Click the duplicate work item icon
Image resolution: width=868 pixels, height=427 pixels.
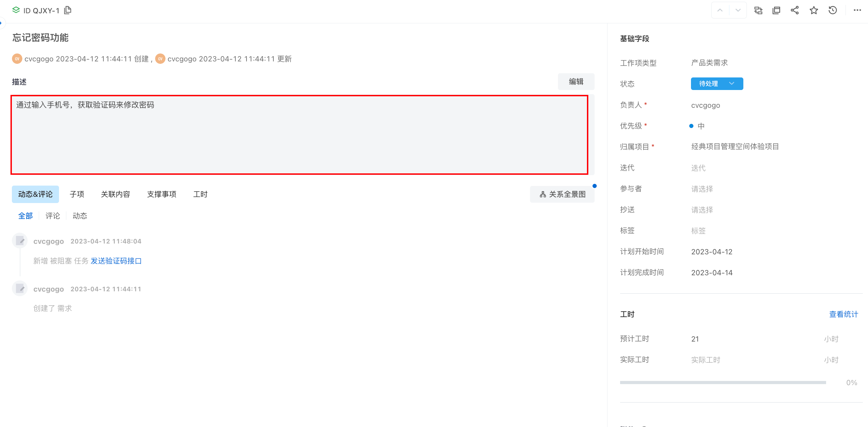[777, 10]
